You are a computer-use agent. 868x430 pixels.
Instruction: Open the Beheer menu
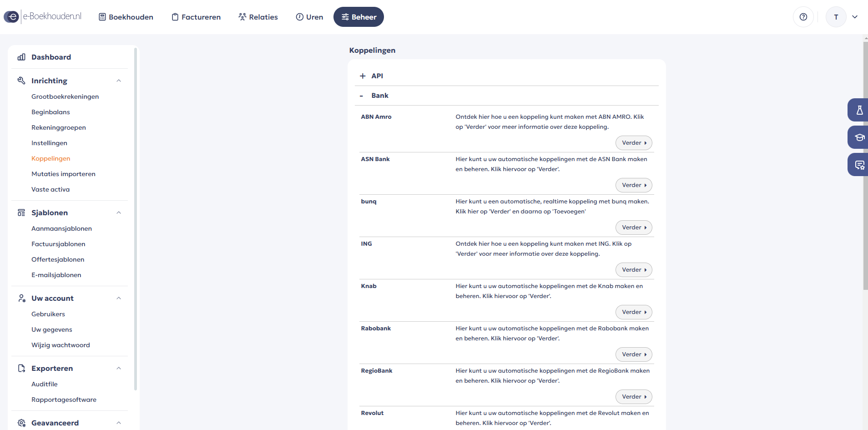coord(358,17)
